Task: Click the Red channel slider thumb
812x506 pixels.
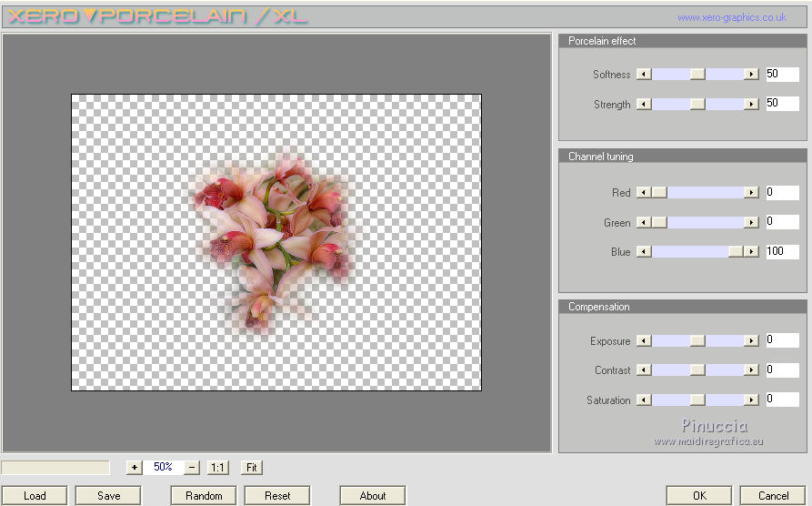Action: point(659,192)
